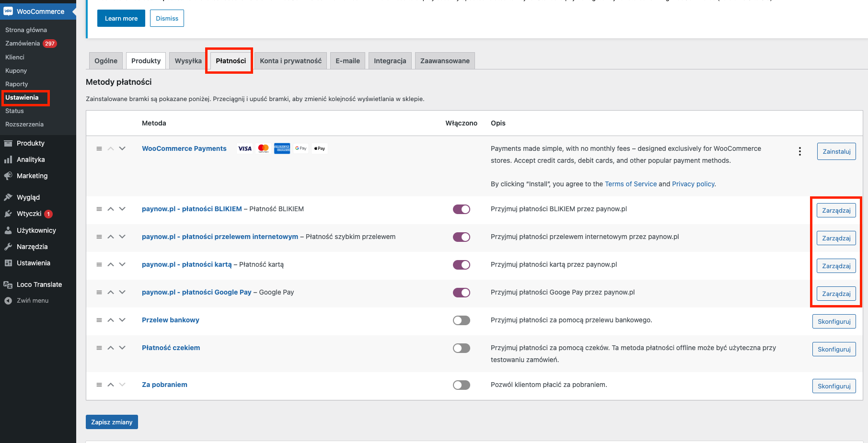
Task: Enable the Płatność czekiem toggle
Action: (462, 348)
